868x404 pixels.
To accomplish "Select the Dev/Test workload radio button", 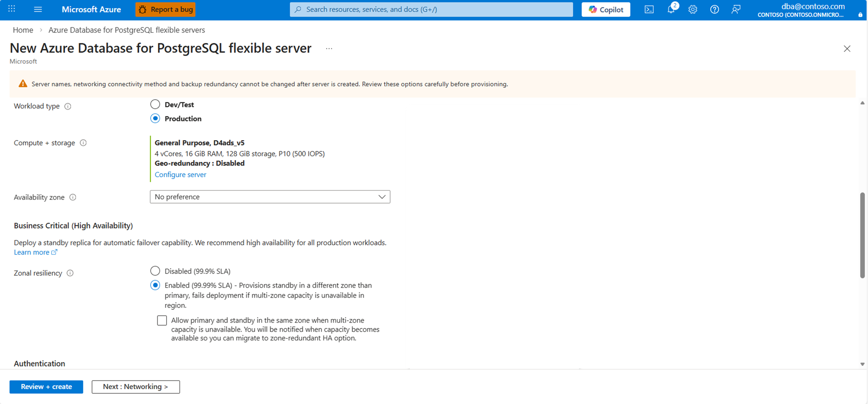I will (155, 104).
